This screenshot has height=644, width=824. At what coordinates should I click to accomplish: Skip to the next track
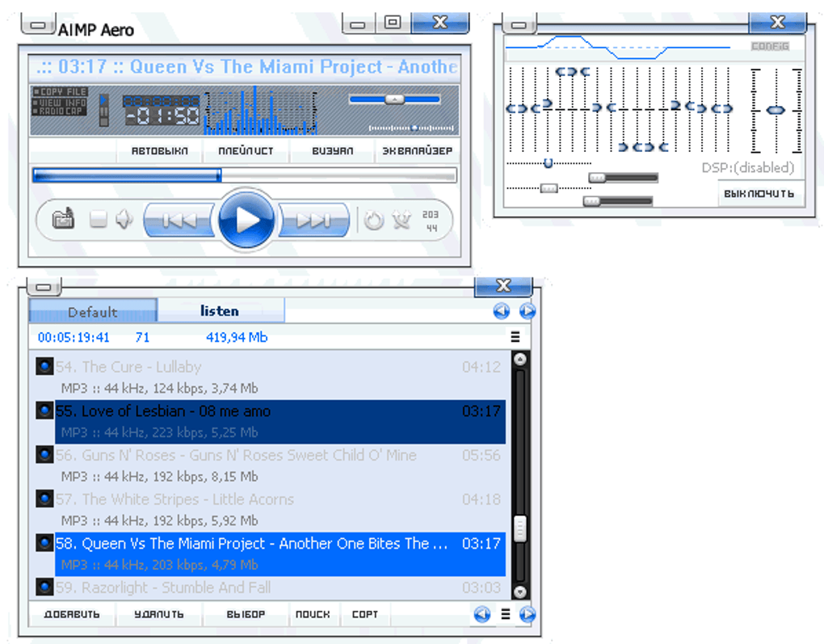click(313, 221)
